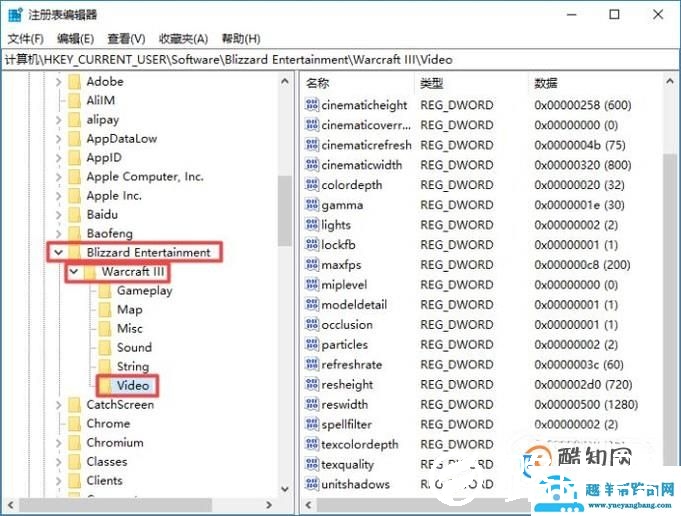Viewport: 681px width, 516px height.
Task: Click the registry path address bar
Action: (340, 60)
